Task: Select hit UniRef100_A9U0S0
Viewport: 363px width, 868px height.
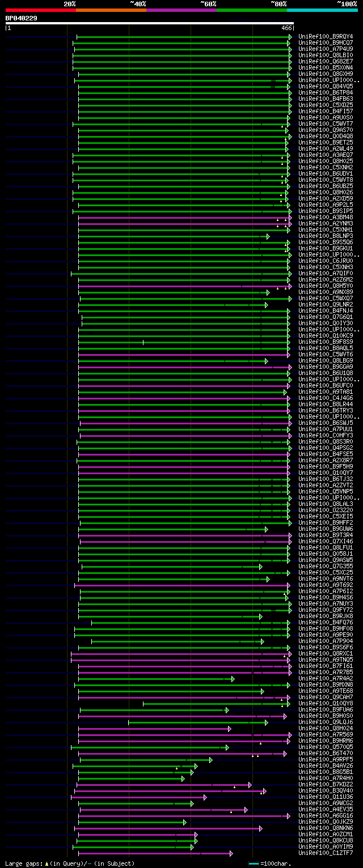Action: (326, 118)
